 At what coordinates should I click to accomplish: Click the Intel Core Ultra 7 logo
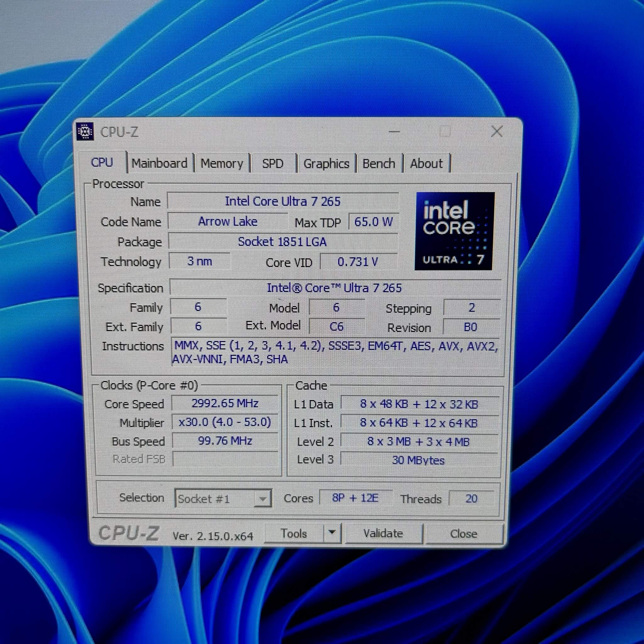point(454,231)
